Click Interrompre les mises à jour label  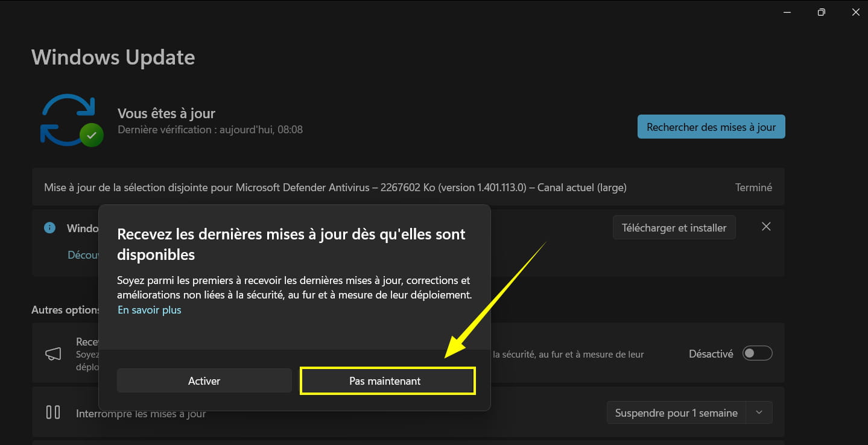[141, 414]
